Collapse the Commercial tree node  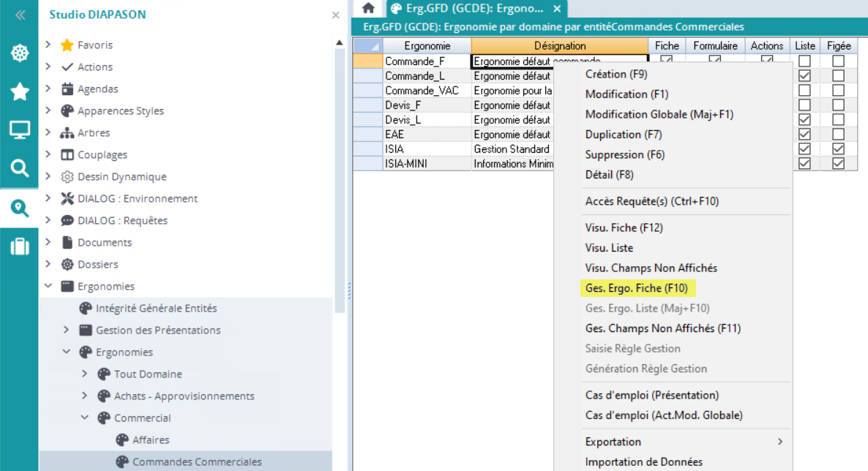click(84, 418)
